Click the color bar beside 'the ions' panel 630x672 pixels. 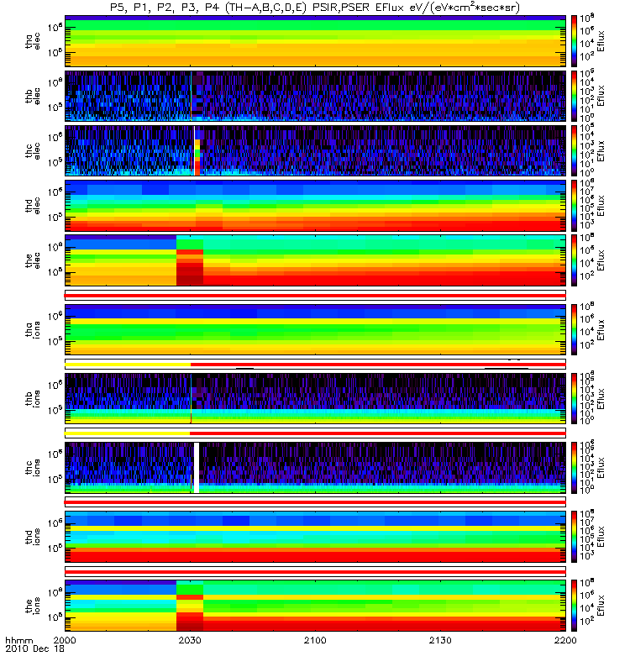coord(574,606)
